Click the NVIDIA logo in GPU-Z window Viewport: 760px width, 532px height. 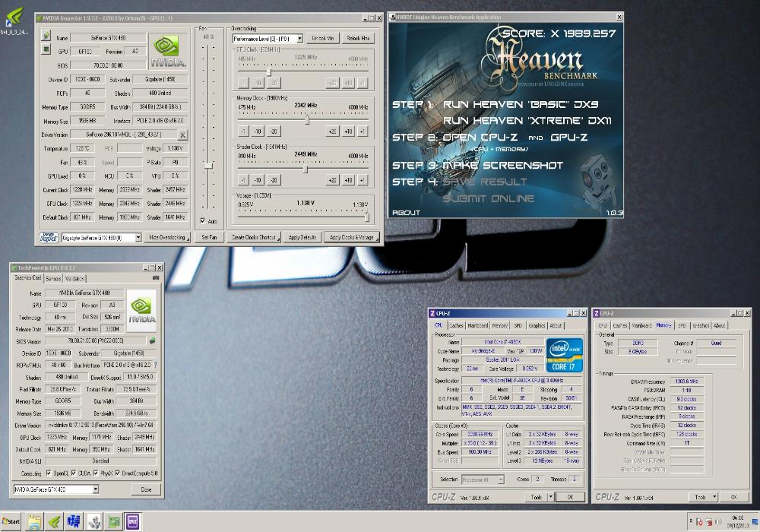pyautogui.click(x=141, y=311)
